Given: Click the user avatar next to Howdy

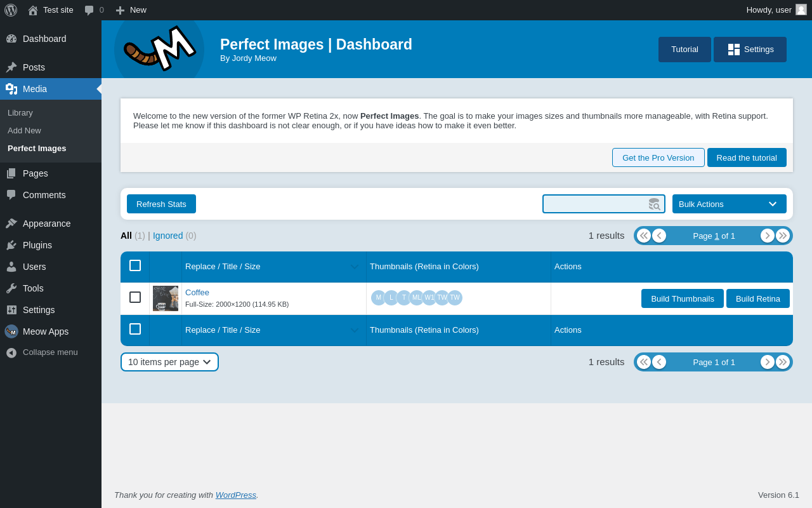Looking at the screenshot, I should (801, 10).
